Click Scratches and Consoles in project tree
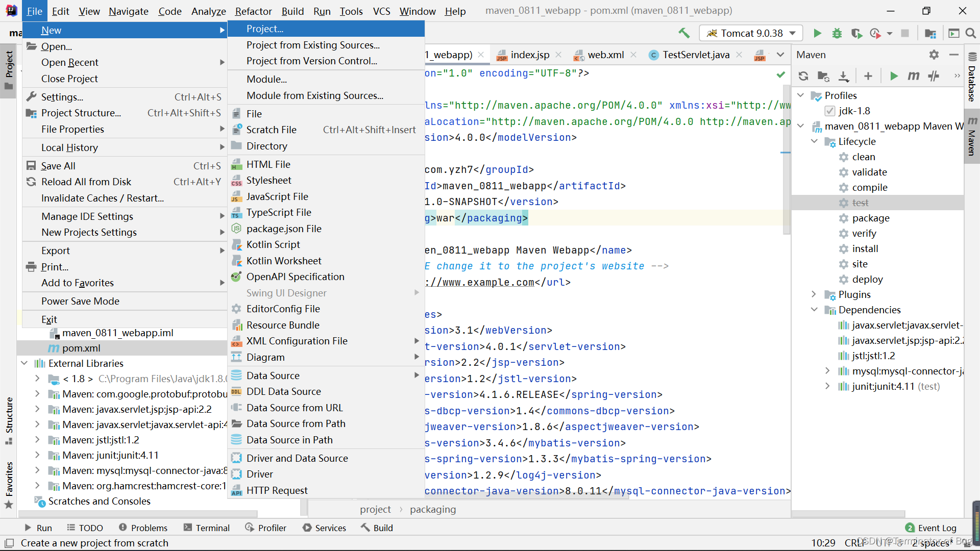Screen dimensions: 980x551 [x=99, y=501]
